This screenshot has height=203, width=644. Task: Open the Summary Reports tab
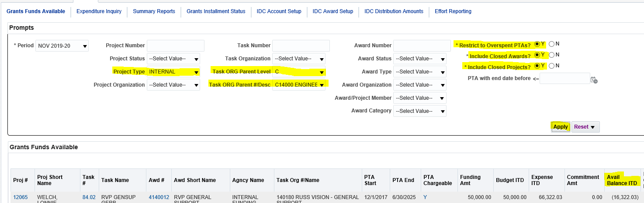(154, 11)
